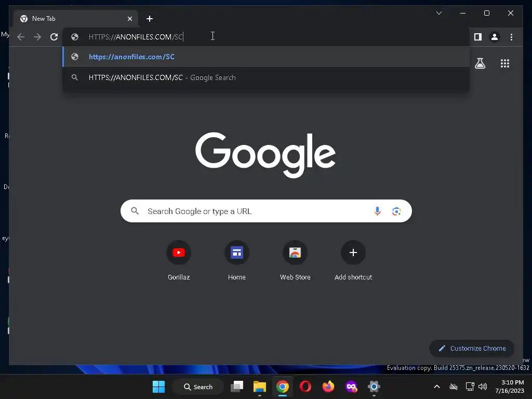Screen dimensions: 532x399
Task: Open Chrome Labs flask icon
Action: [480, 63]
